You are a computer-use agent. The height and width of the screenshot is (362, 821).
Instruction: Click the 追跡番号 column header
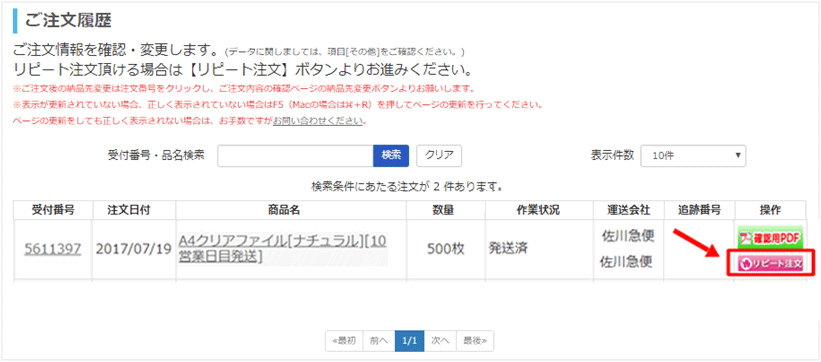pos(699,210)
